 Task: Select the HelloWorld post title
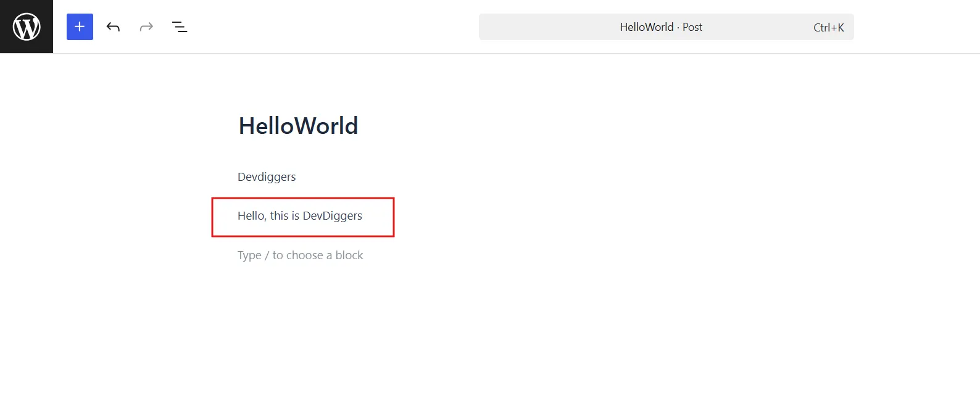(x=298, y=126)
